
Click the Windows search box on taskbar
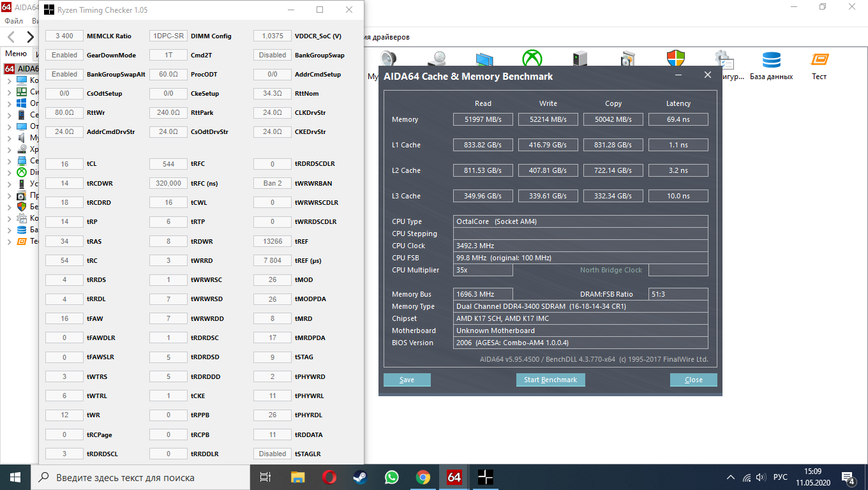point(140,477)
